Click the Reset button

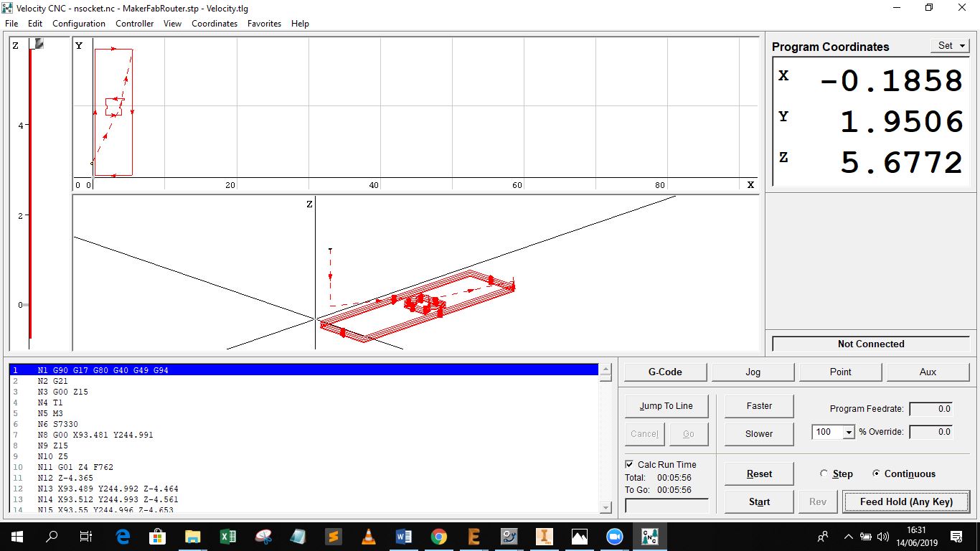click(x=759, y=474)
